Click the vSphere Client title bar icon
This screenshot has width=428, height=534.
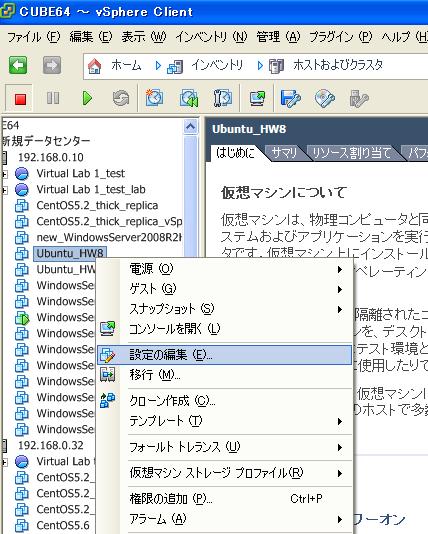[x=7, y=11]
